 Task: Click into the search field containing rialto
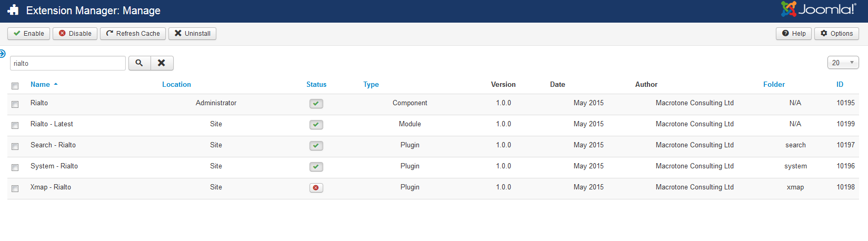click(x=67, y=63)
